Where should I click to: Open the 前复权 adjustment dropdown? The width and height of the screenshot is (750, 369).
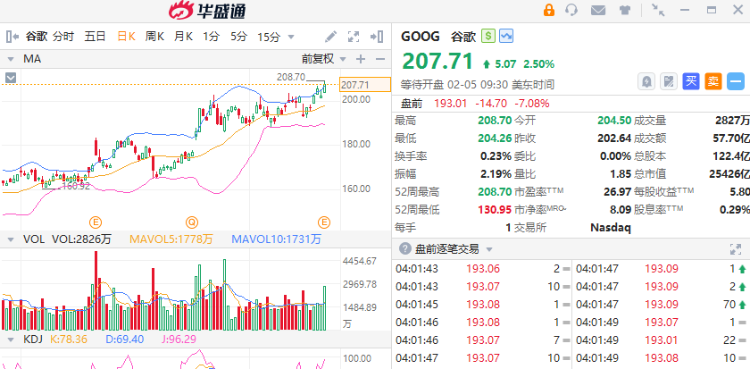point(324,59)
